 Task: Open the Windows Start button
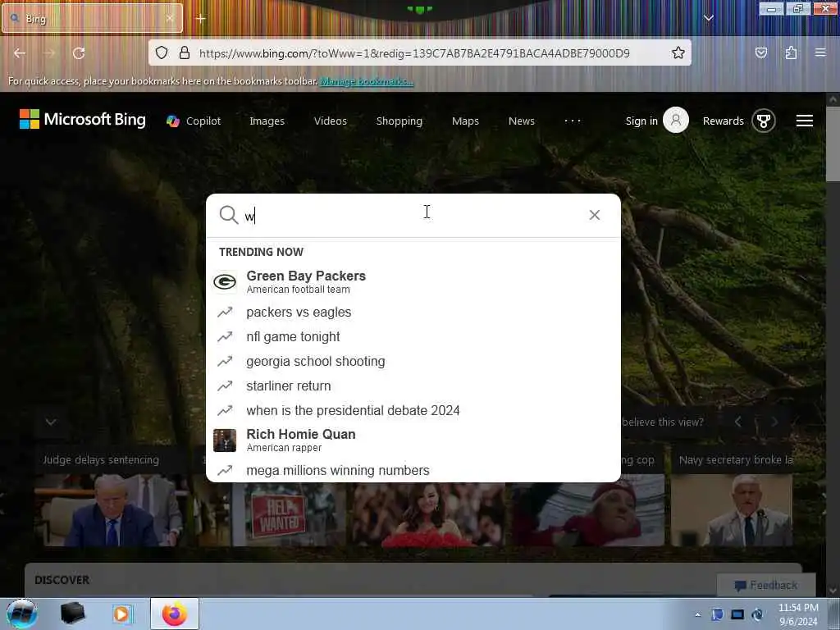[x=21, y=614]
